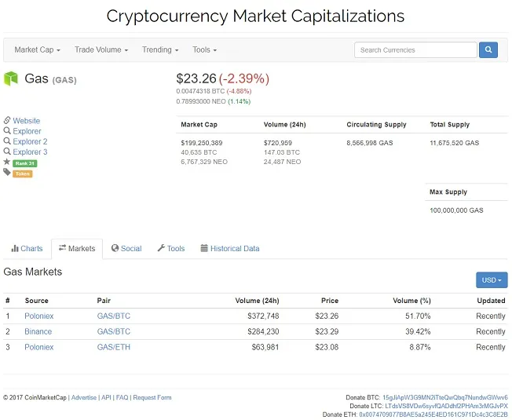Switch to the Charts tab
This screenshot has width=512, height=420.
coord(27,249)
